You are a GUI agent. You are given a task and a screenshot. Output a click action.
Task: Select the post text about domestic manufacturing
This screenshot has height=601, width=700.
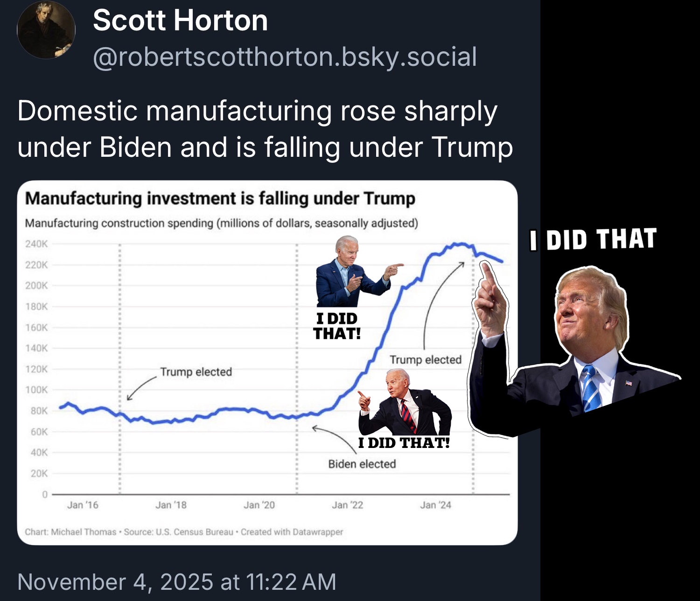(x=265, y=129)
